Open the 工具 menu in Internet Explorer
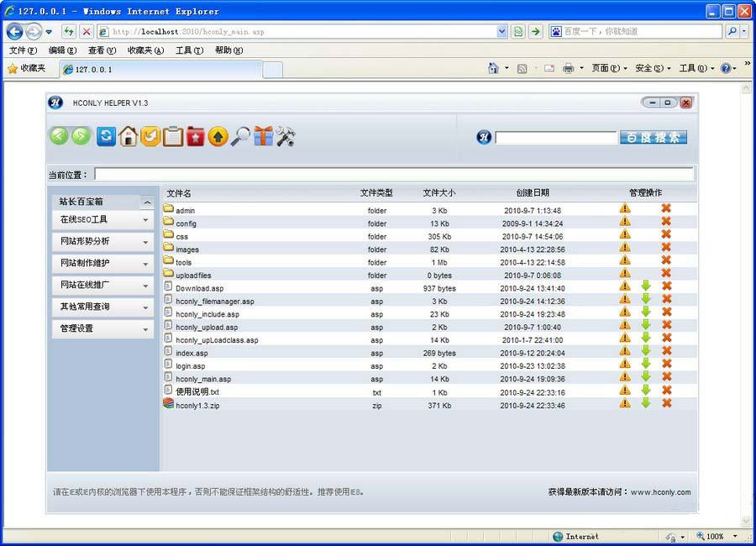 click(189, 50)
